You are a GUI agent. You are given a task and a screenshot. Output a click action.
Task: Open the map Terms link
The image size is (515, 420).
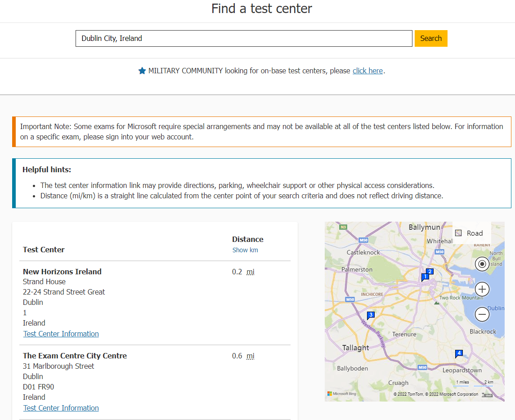pyautogui.click(x=488, y=395)
